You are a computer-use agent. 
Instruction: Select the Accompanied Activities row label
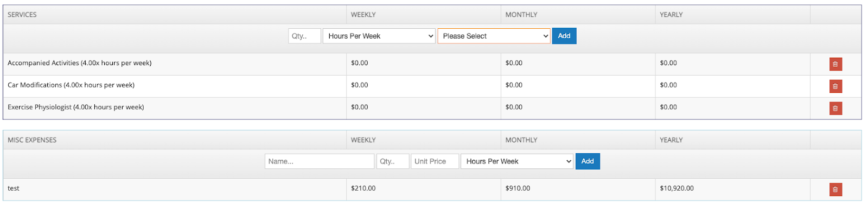click(x=80, y=63)
